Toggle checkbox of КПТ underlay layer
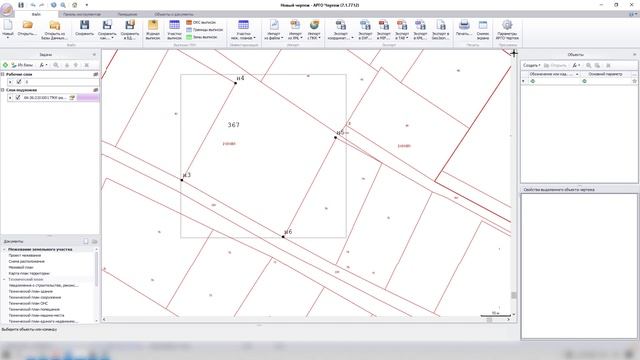Image resolution: width=640 pixels, height=360 pixels. [18, 98]
